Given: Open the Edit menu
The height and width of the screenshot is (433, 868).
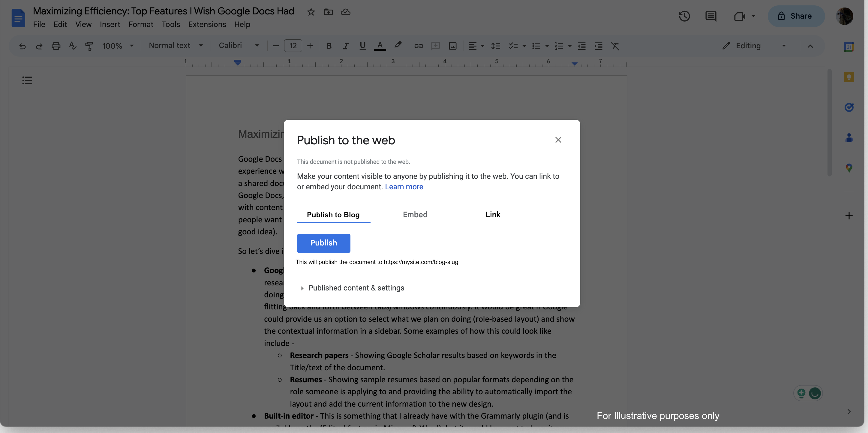Looking at the screenshot, I should point(60,25).
